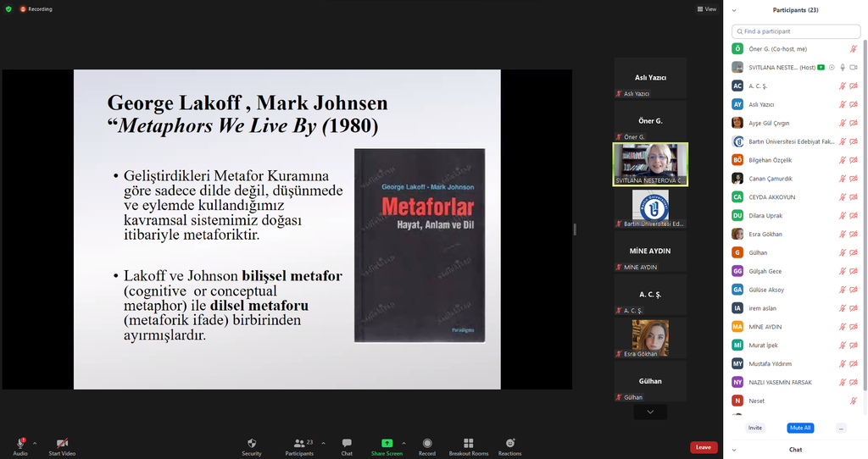Click the View layout icon

click(699, 8)
